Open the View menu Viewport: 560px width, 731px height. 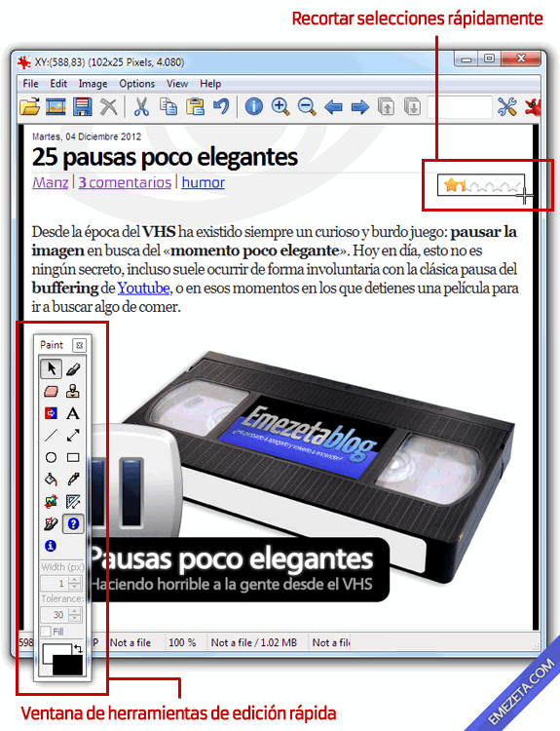click(x=177, y=84)
